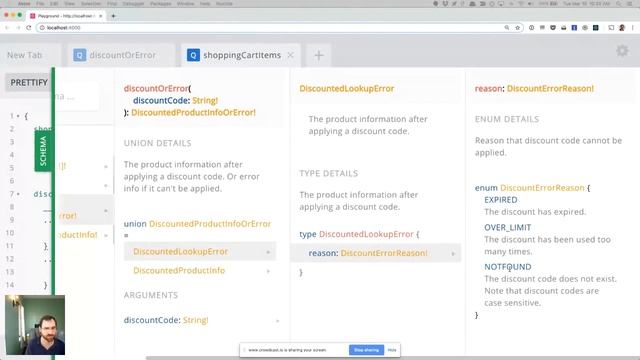The height and width of the screenshot is (360, 640).
Task: Select the shoppingCartItems tab
Action: coord(242,55)
